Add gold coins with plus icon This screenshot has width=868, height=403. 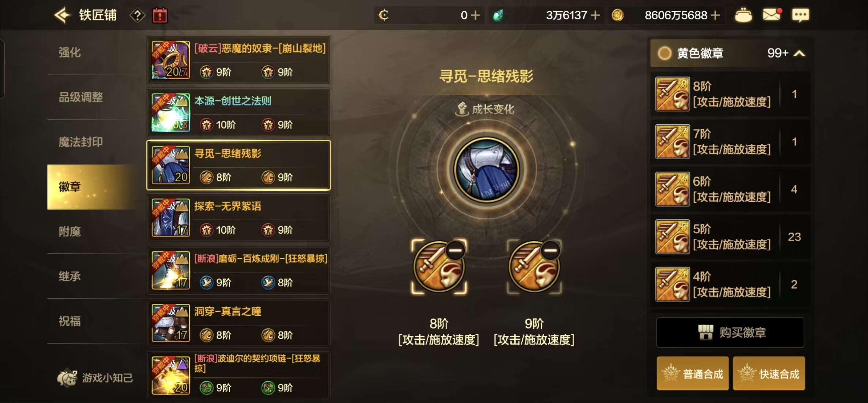coord(716,15)
